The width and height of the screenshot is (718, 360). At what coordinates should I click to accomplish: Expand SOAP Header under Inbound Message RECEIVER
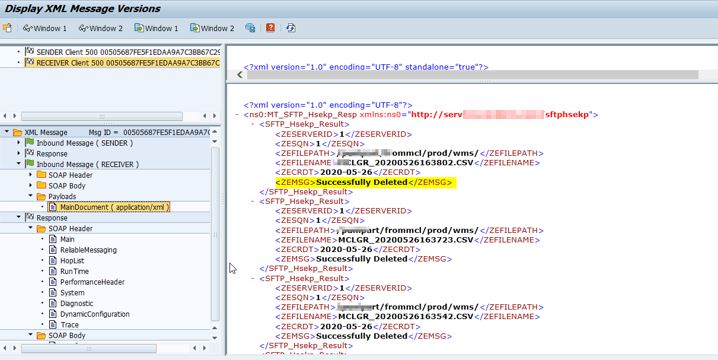tap(31, 175)
